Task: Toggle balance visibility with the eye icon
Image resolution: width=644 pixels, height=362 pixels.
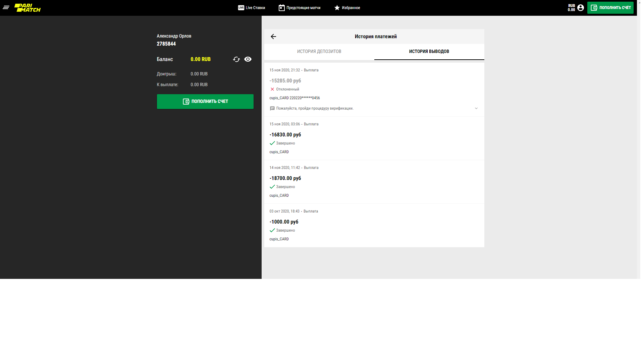Action: (248, 59)
